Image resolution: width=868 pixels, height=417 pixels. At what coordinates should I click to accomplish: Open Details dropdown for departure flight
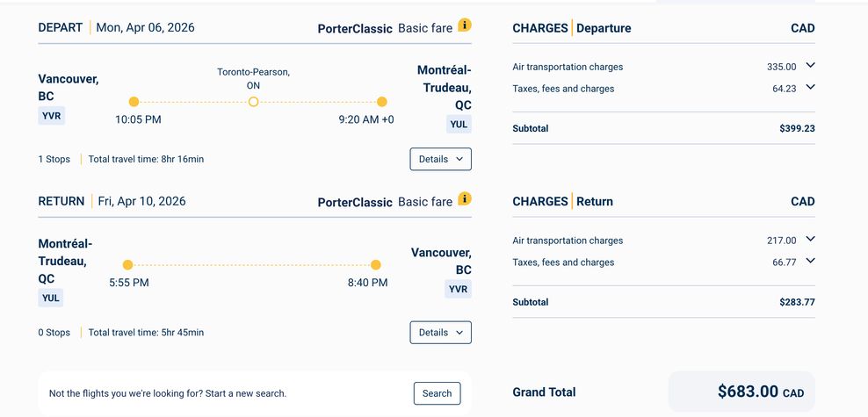(440, 159)
